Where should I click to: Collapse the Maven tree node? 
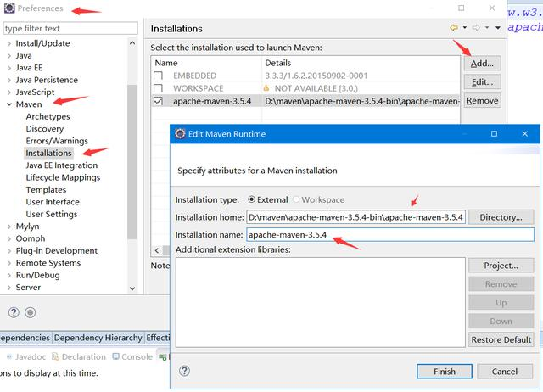pyautogui.click(x=9, y=104)
